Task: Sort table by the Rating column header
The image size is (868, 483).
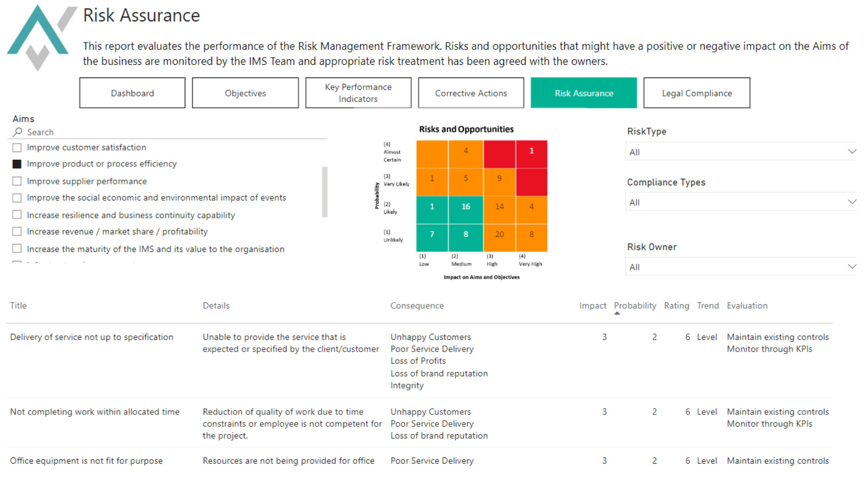Action: (x=676, y=306)
